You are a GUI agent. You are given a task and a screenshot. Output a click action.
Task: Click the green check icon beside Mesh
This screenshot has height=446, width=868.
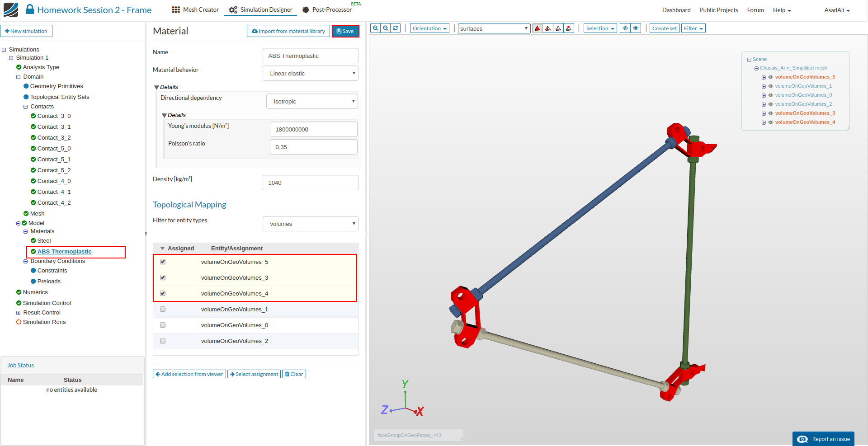point(26,214)
